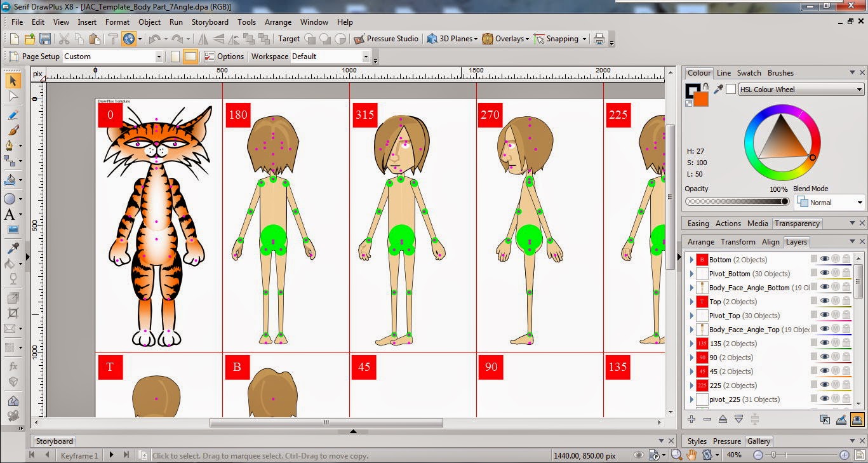Hide the Bottom layer
The image size is (868, 463).
[x=825, y=259]
